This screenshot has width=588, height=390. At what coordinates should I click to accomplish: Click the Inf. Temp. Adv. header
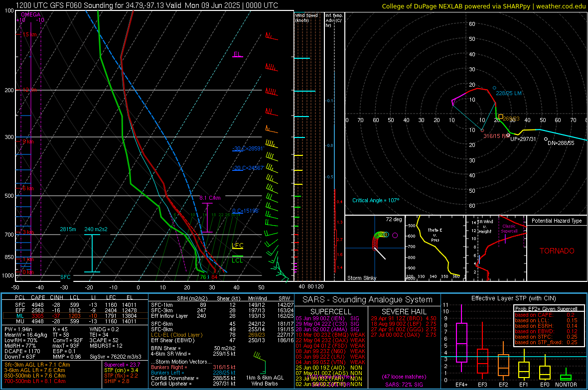coord(334,20)
